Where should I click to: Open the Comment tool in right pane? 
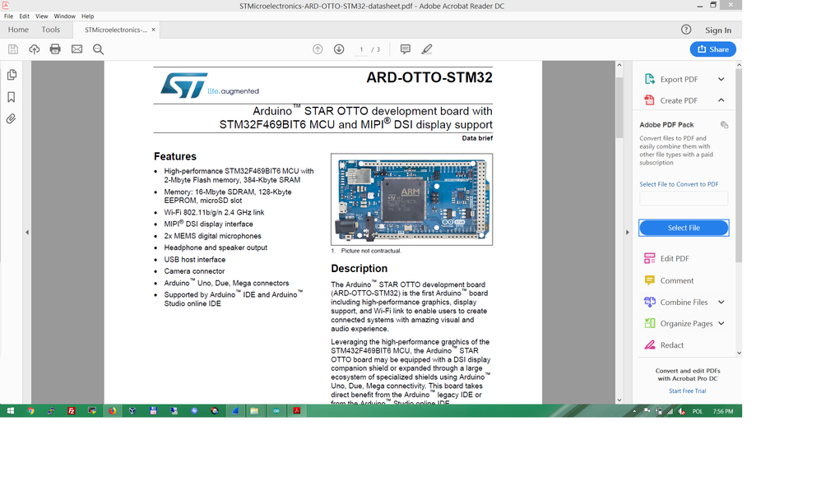(676, 280)
